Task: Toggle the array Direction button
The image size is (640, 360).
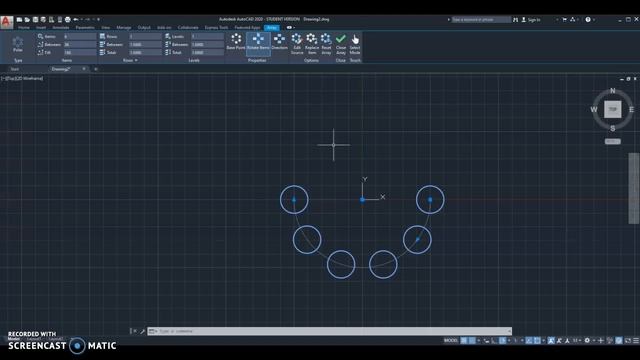Action: click(279, 42)
